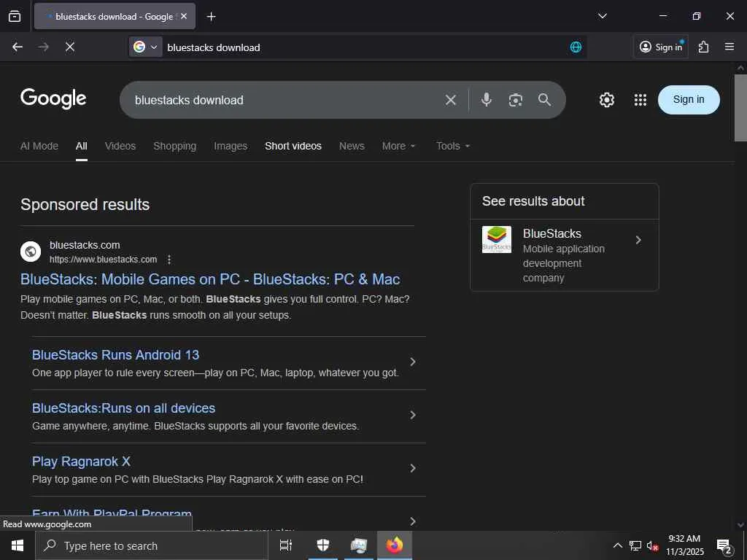The image size is (747, 560).
Task: Click the https://www.bluestacks.com URL text
Action: coord(103,260)
